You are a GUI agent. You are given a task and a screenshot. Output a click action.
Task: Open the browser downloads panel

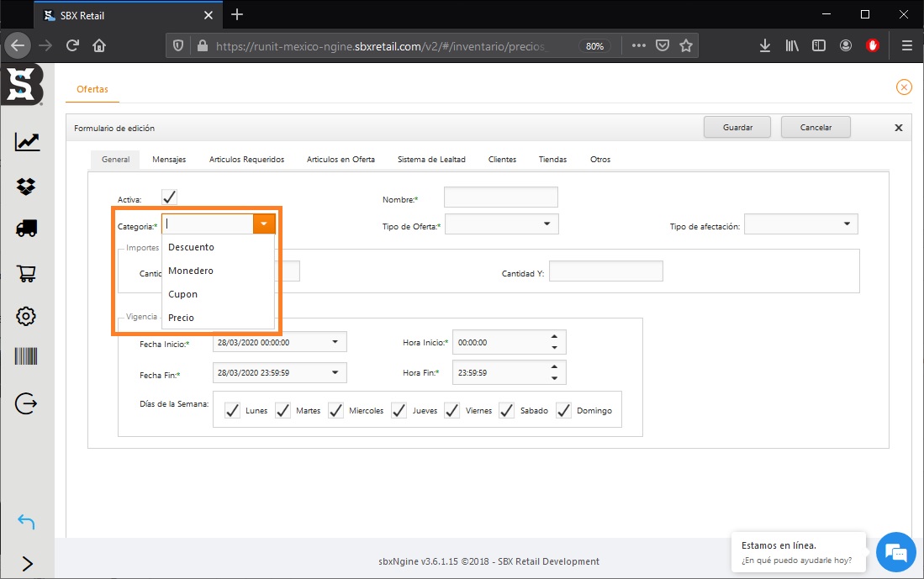tap(765, 45)
